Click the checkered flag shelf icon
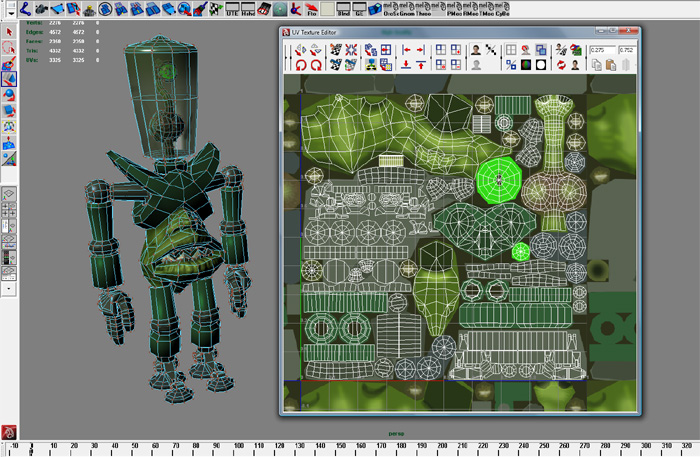The height and width of the screenshot is (457, 700). [216, 8]
